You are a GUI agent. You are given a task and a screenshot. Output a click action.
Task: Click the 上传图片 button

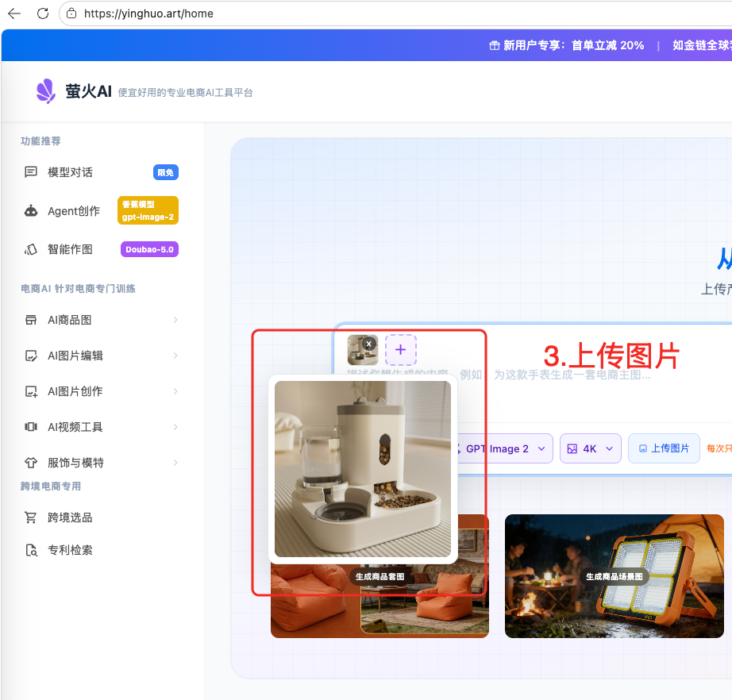tap(664, 448)
